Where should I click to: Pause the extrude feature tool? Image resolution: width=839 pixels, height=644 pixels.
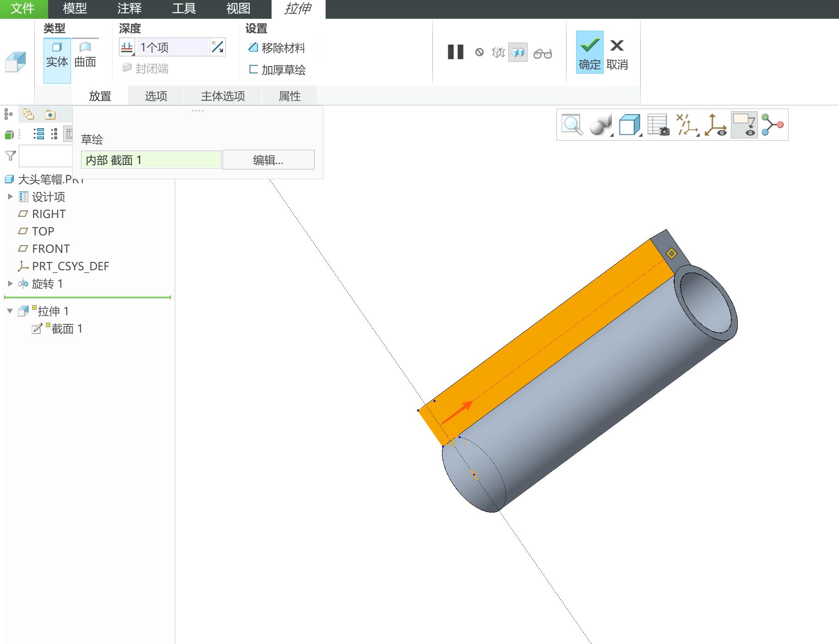[x=455, y=52]
